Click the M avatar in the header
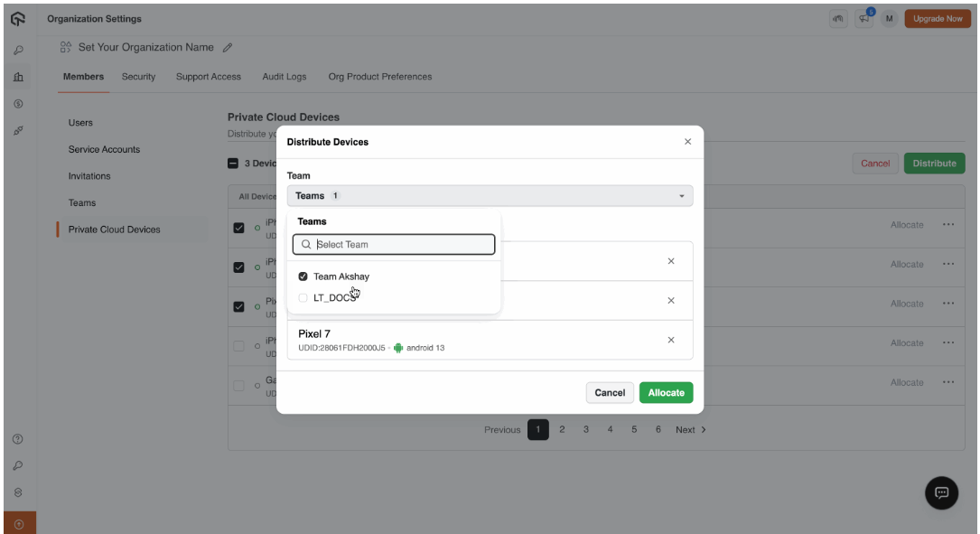The height and width of the screenshot is (534, 980). (888, 17)
